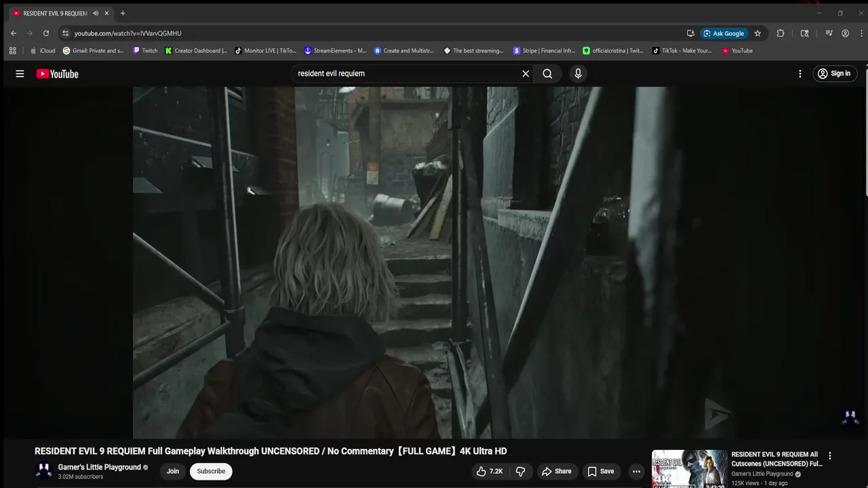Screen dimensions: 868x488
Task: Open Gamer's Little Playground channel avatar
Action: [44, 472]
